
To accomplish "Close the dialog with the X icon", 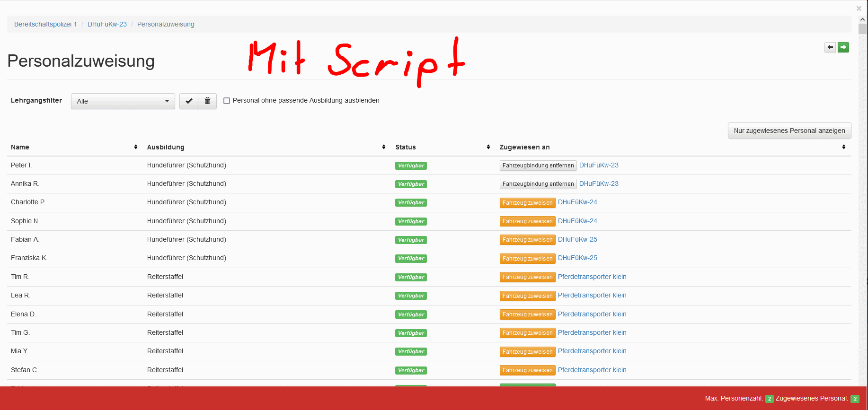I will 859,9.
